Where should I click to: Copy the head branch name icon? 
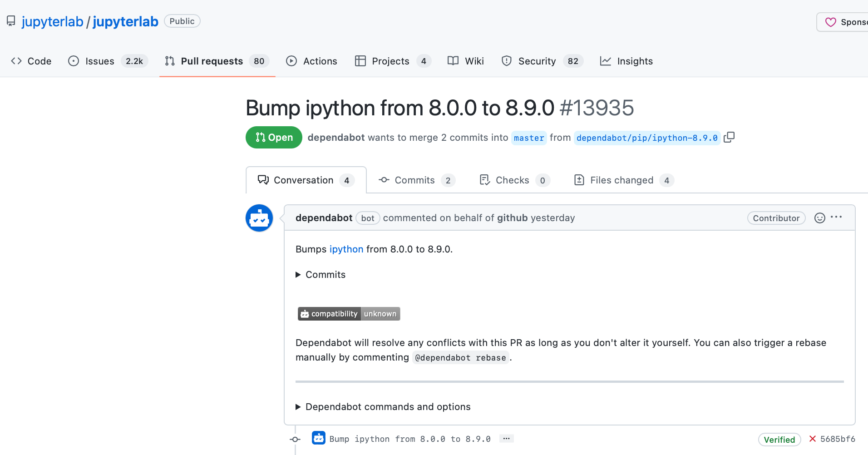[729, 137]
